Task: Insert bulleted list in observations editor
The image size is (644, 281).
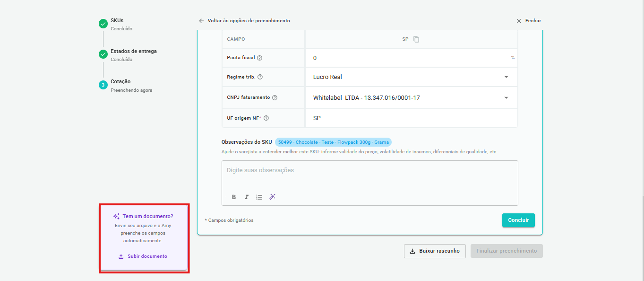Action: (259, 197)
